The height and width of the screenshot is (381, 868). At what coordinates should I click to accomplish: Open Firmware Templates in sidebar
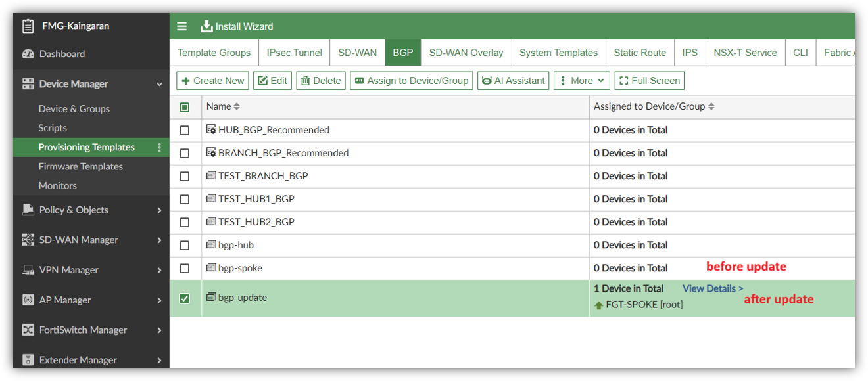[81, 166]
